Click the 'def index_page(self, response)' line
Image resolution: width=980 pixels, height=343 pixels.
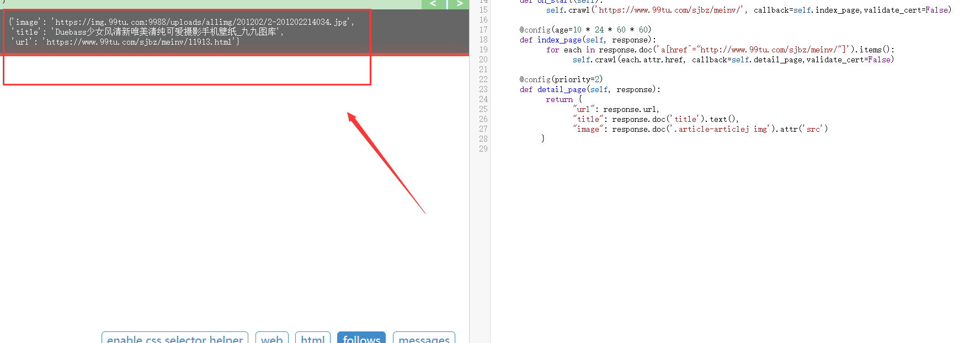588,40
